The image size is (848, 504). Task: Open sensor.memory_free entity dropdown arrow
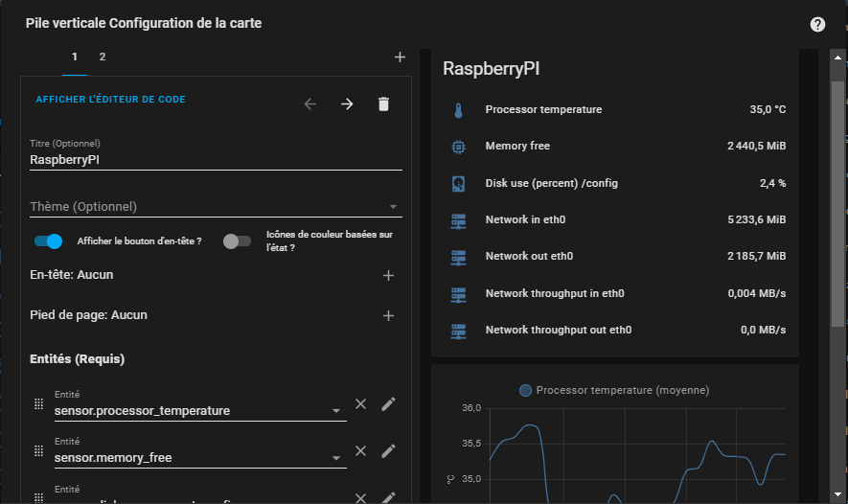[336, 458]
